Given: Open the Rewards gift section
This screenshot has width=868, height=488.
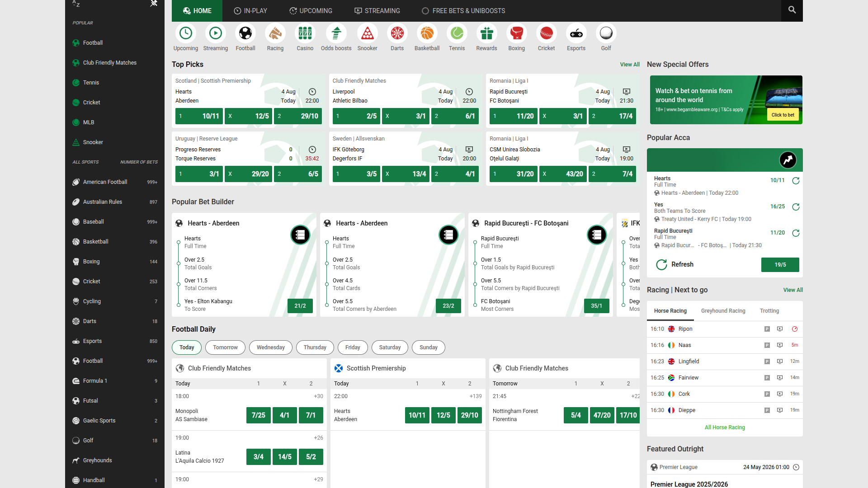Looking at the screenshot, I should (x=486, y=38).
